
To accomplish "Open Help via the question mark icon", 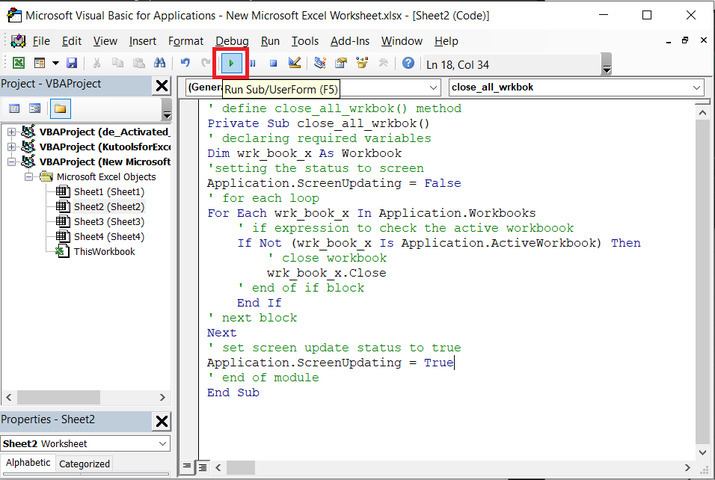I will pos(408,63).
